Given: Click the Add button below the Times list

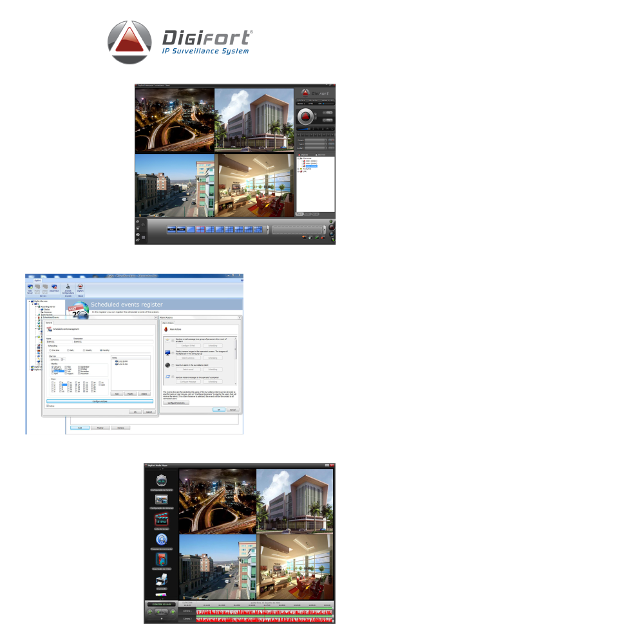Looking at the screenshot, I should click(x=117, y=394).
